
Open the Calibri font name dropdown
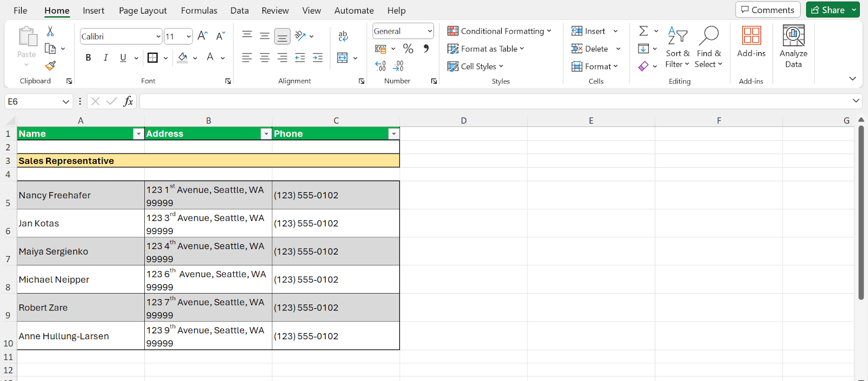click(158, 36)
